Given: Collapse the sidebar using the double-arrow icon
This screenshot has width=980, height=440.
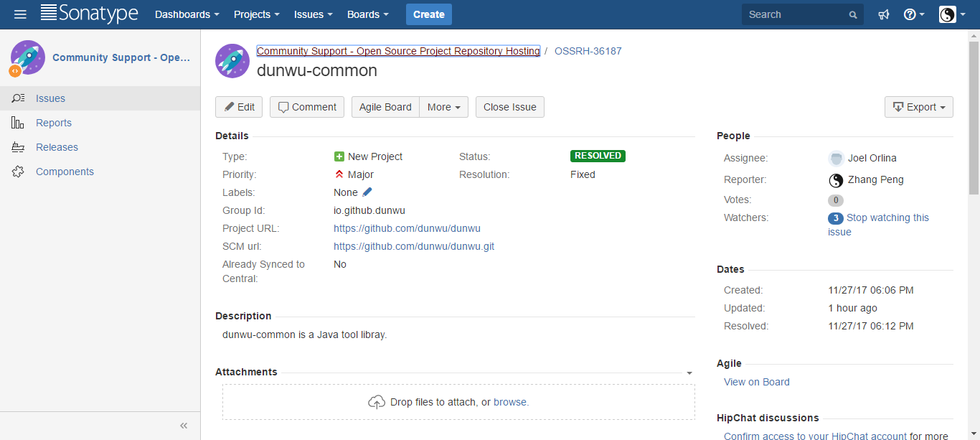Looking at the screenshot, I should pyautogui.click(x=184, y=426).
